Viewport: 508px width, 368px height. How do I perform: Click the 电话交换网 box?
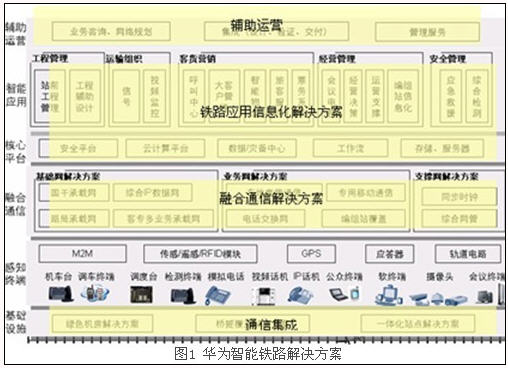pyautogui.click(x=265, y=219)
